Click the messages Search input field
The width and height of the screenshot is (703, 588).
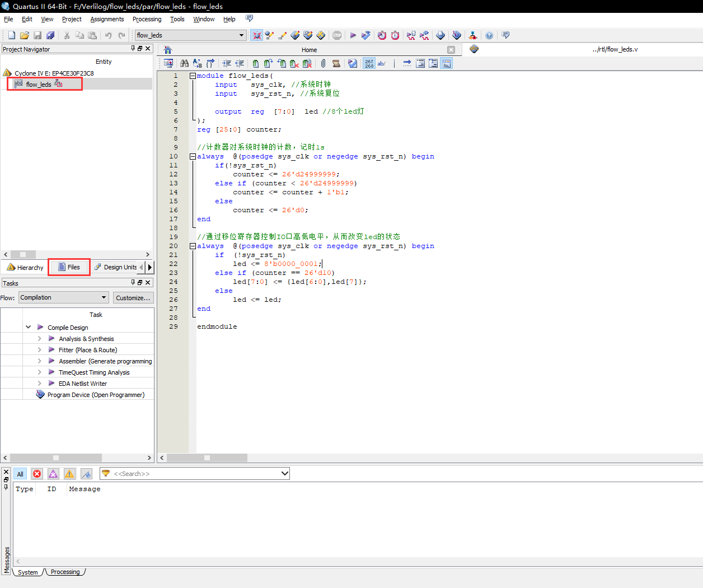coord(195,474)
